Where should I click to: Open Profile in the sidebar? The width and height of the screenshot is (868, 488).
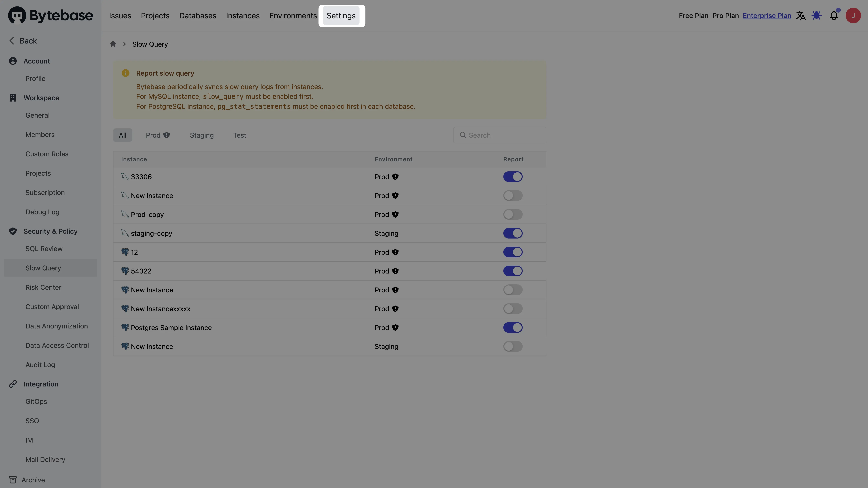click(35, 78)
